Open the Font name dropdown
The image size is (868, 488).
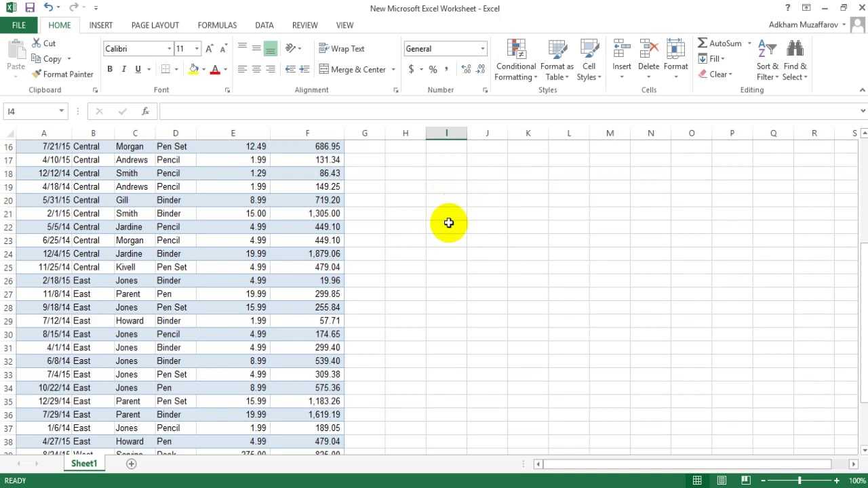170,49
